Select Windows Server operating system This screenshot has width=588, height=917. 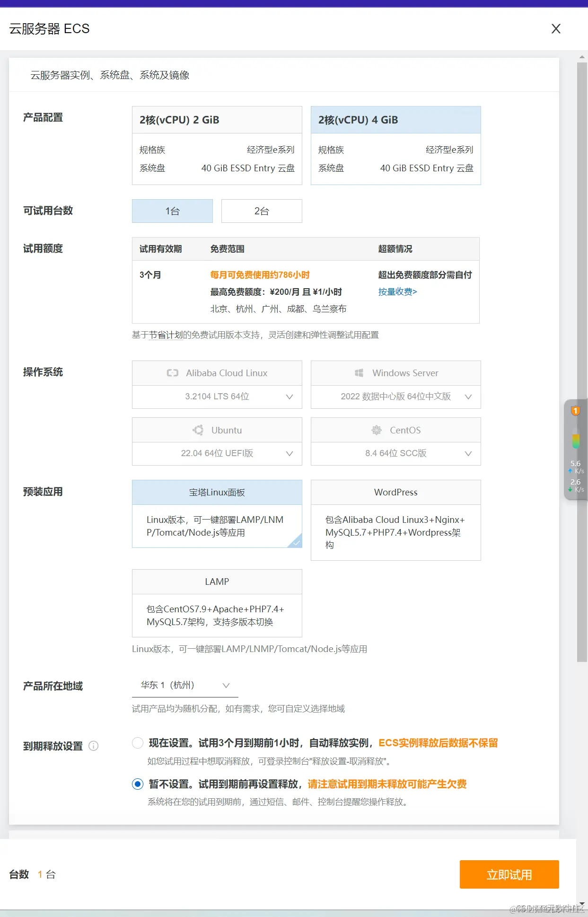click(x=396, y=373)
